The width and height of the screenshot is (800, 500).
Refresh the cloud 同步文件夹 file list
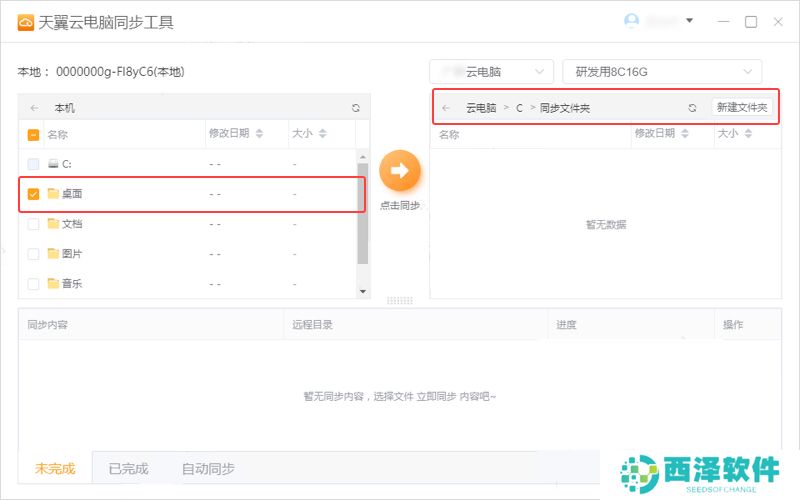click(692, 108)
